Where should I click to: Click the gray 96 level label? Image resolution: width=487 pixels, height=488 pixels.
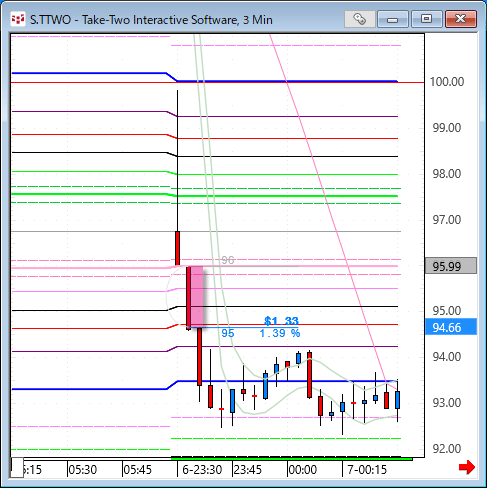pos(228,260)
